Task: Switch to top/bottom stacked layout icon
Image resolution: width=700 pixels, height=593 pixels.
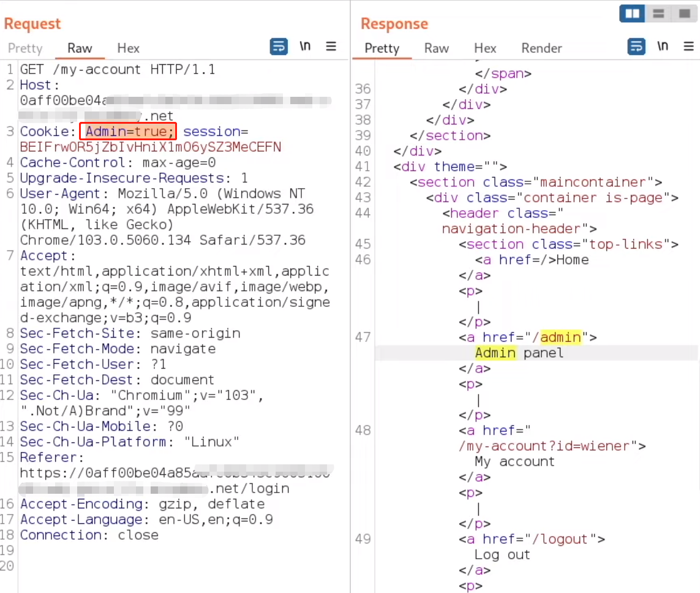Action: coord(658,13)
